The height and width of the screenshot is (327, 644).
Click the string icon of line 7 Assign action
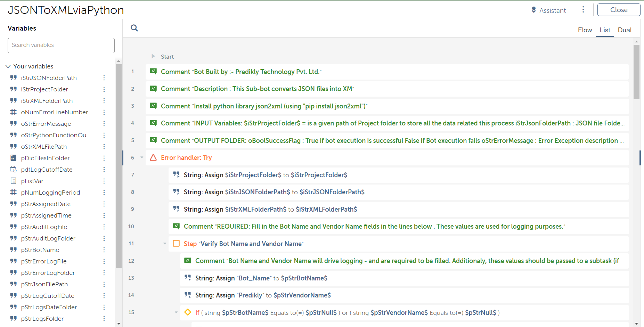point(176,175)
